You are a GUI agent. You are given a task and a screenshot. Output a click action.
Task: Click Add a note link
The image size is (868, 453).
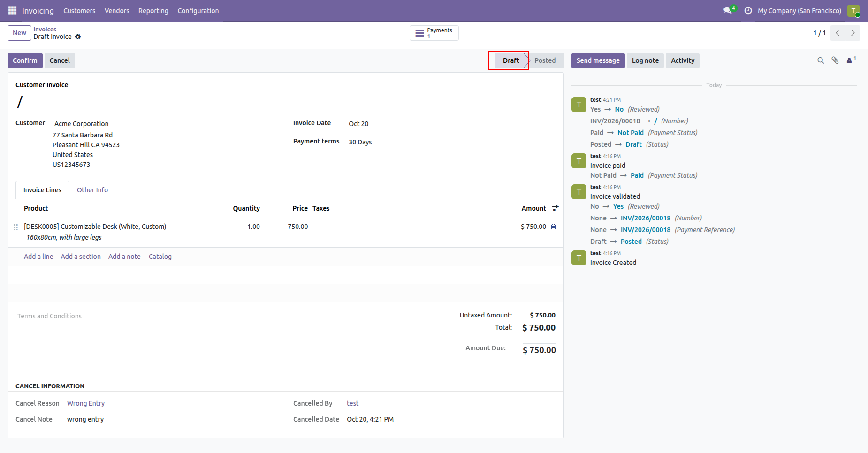pos(124,257)
